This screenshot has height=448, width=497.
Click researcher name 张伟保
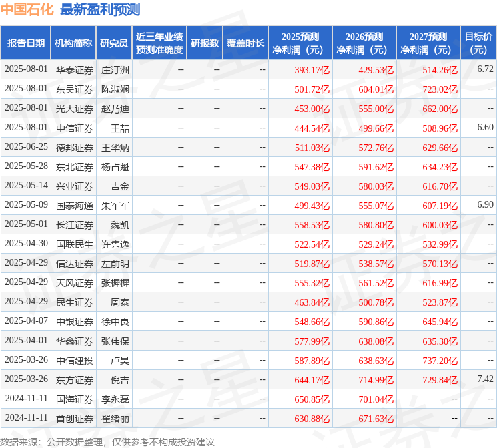115,341
